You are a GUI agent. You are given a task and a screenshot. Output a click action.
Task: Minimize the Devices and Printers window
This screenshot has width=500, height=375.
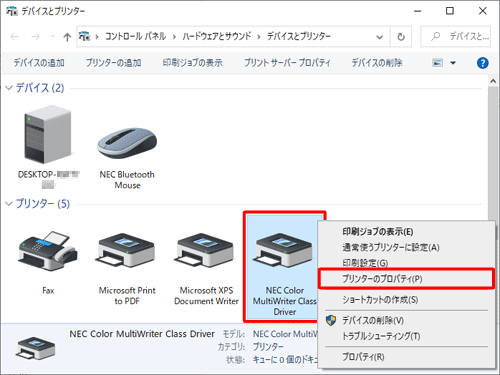(x=418, y=11)
